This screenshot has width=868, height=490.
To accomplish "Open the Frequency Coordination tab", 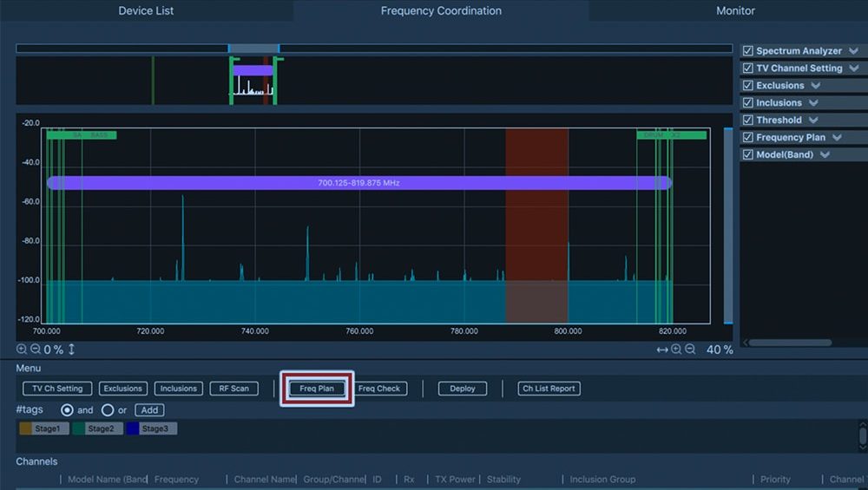I will [441, 10].
